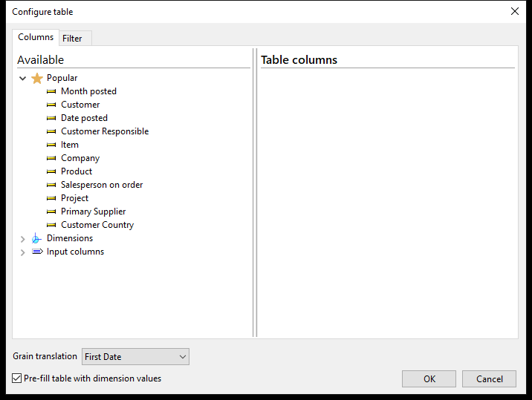Image resolution: width=532 pixels, height=400 pixels.
Task: Click the icon beside Customer Country
Action: pos(51,225)
